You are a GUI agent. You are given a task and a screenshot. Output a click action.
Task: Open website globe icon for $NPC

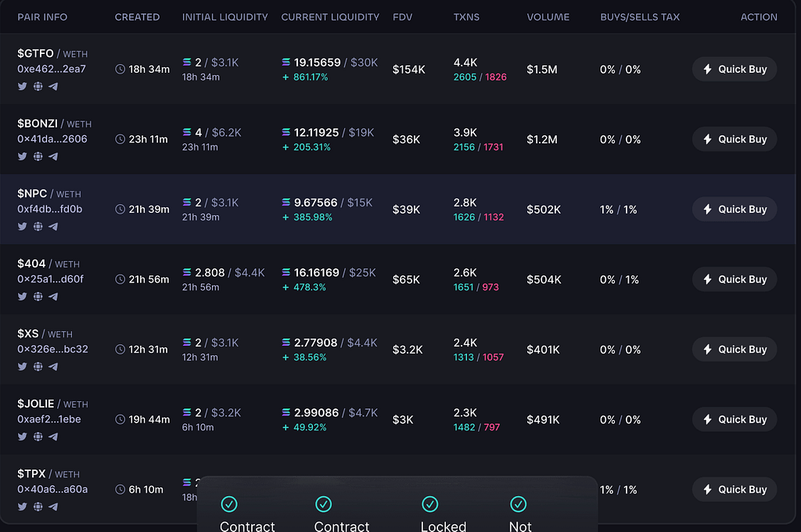38,226
